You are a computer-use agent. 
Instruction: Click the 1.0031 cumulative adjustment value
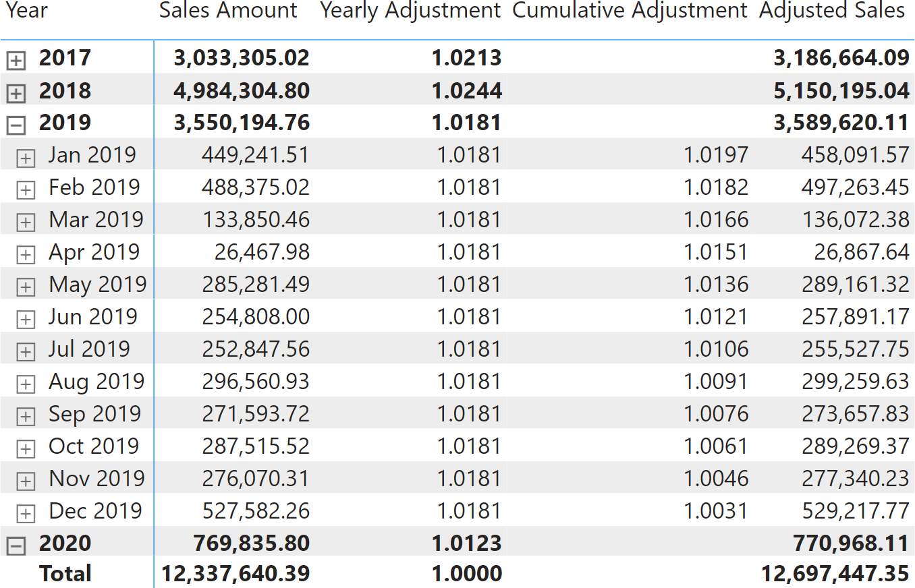pyautogui.click(x=716, y=511)
